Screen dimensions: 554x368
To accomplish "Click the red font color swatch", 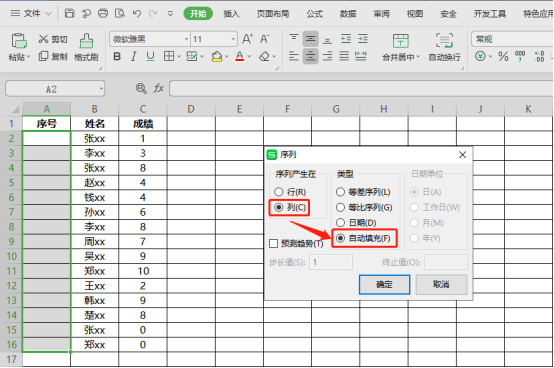I will [x=240, y=56].
